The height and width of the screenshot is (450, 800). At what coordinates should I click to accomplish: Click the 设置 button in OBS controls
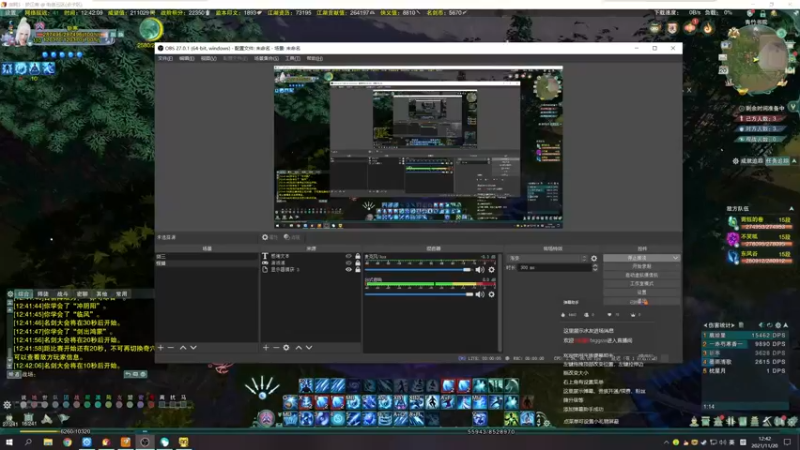[x=641, y=292]
